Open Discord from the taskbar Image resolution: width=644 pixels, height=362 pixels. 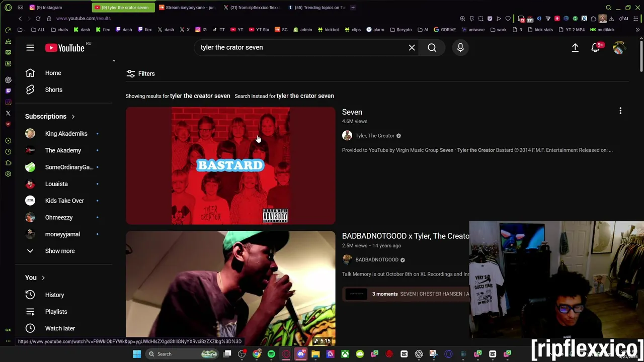(x=301, y=354)
